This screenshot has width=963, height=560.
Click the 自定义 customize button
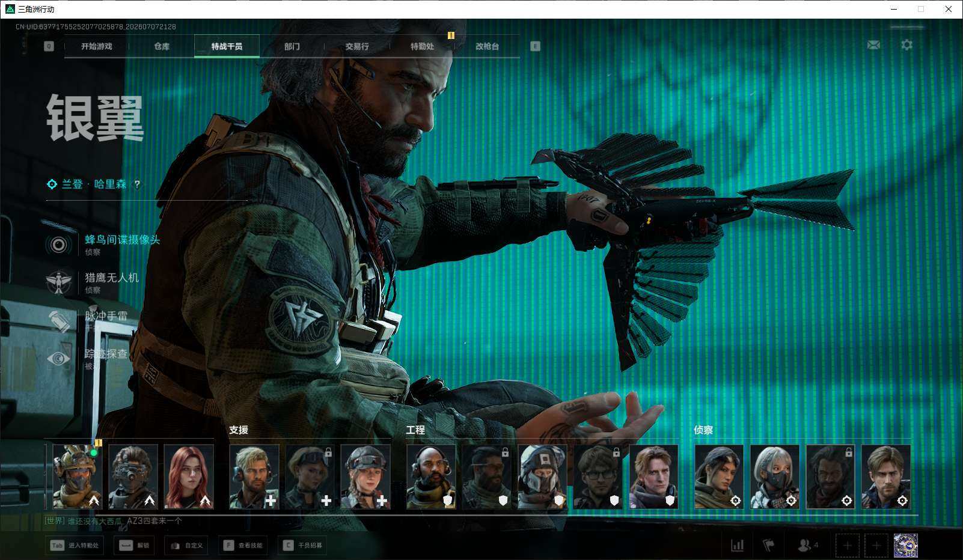pos(187,546)
